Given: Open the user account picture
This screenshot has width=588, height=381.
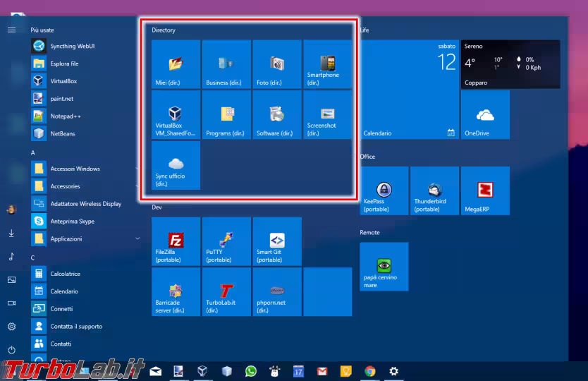Looking at the screenshot, I should 11,210.
